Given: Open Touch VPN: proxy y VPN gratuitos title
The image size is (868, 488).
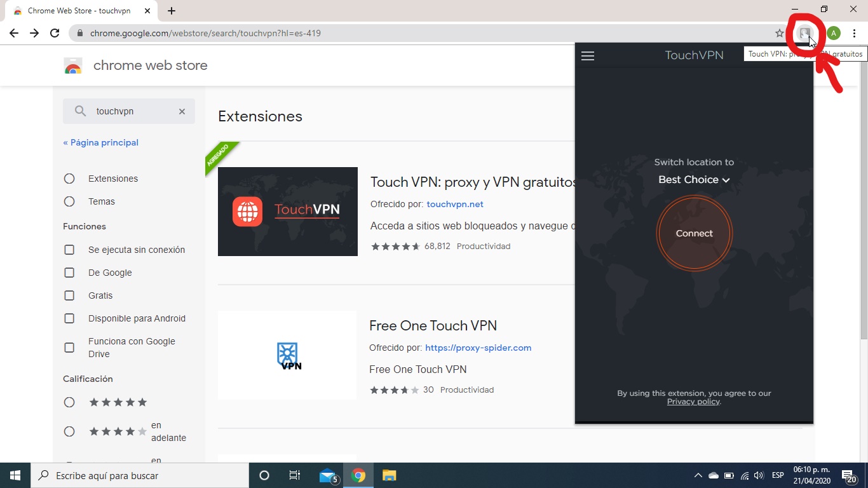Looking at the screenshot, I should pos(473,182).
